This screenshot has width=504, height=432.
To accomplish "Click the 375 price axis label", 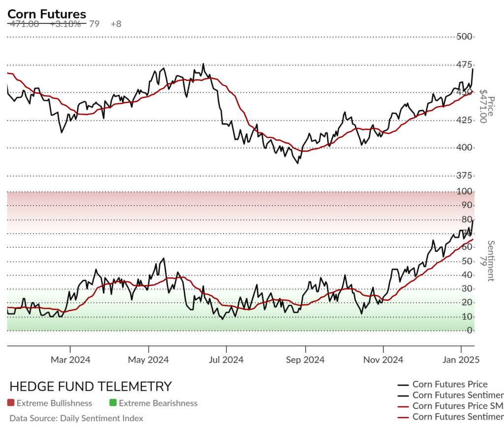I will [464, 176].
